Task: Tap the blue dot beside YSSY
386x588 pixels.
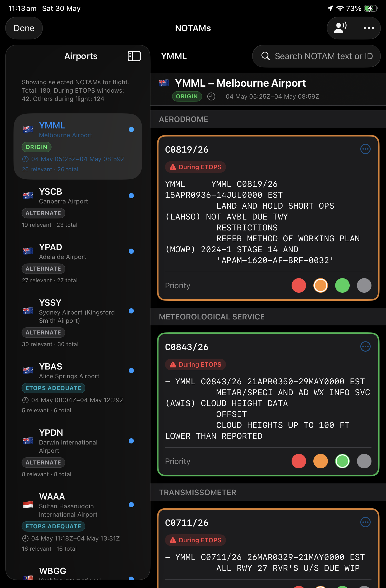Action: coord(131,311)
